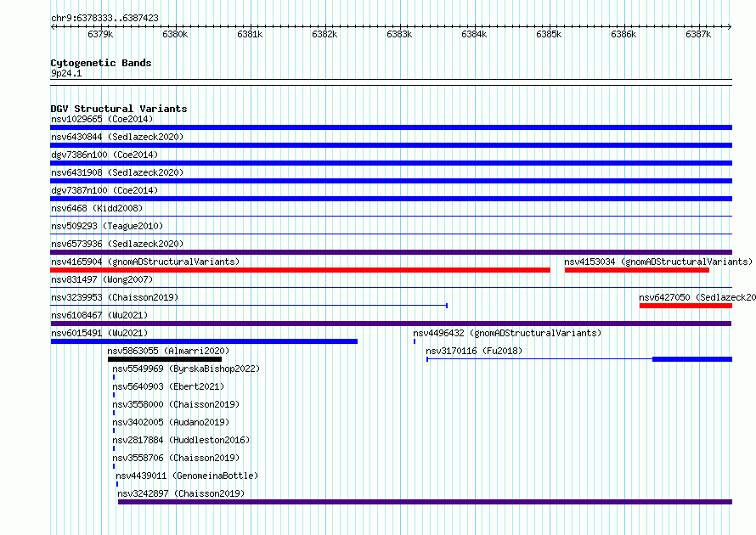Click the 6387k ruler tick label

[698, 34]
